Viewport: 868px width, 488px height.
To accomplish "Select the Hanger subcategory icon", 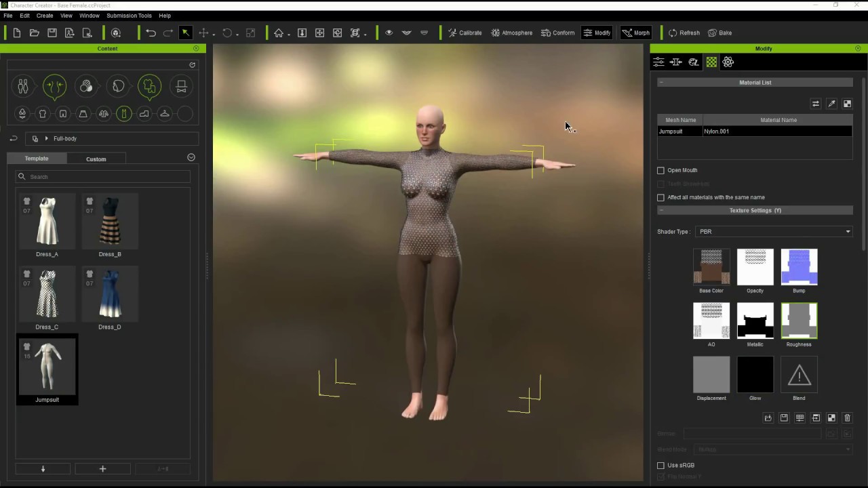I will tap(164, 114).
